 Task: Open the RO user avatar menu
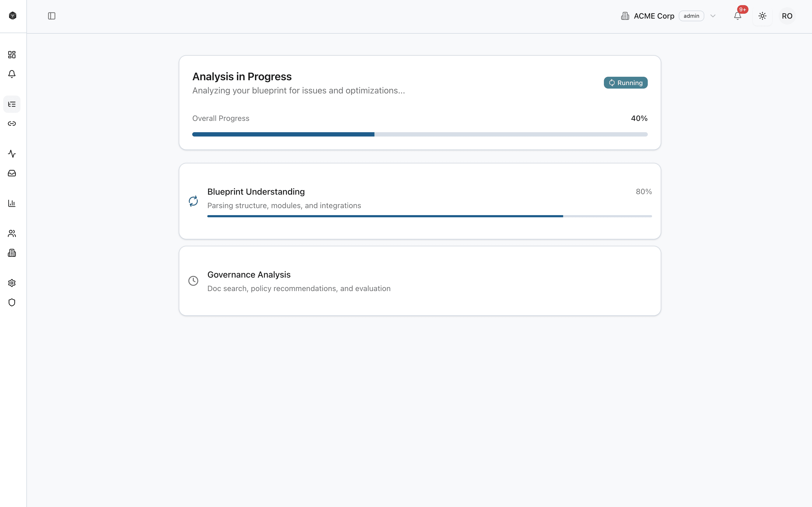click(x=787, y=16)
